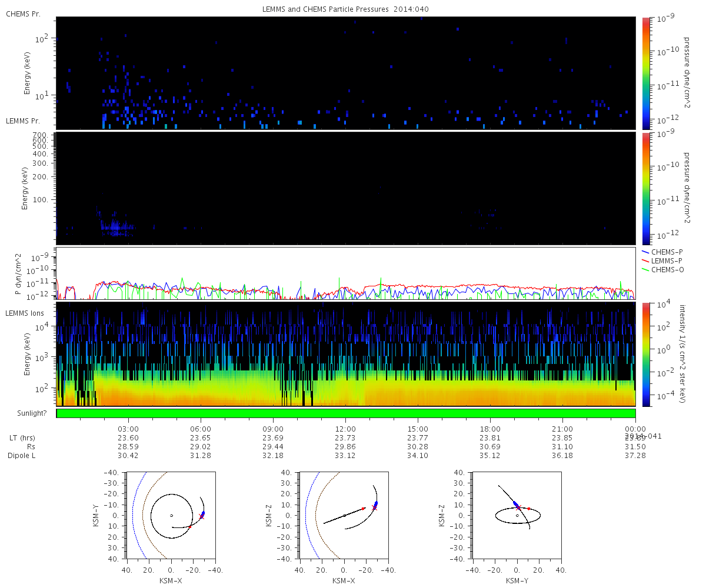Screen dimensions: 706x588
Task: Click the P dyn/cm^2 line plot panel
Action: click(346, 273)
